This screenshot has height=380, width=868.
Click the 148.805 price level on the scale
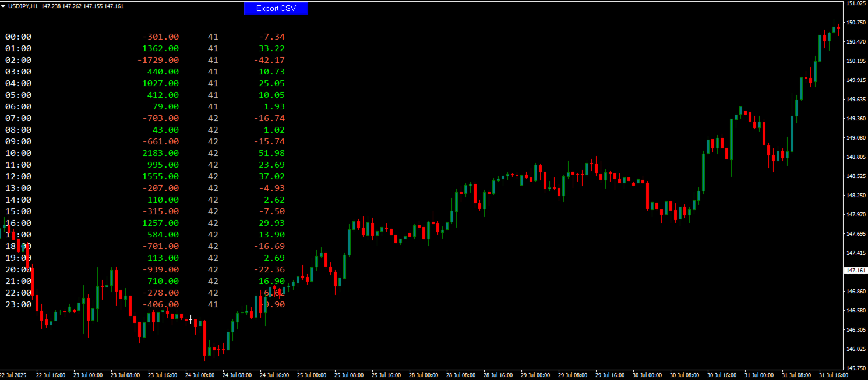855,157
